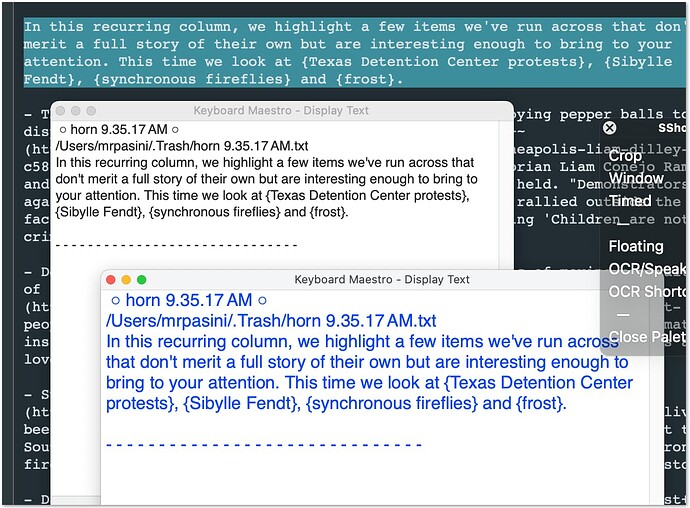This screenshot has width=690, height=508.
Task: Click the SShot palette title
Action: (672, 129)
